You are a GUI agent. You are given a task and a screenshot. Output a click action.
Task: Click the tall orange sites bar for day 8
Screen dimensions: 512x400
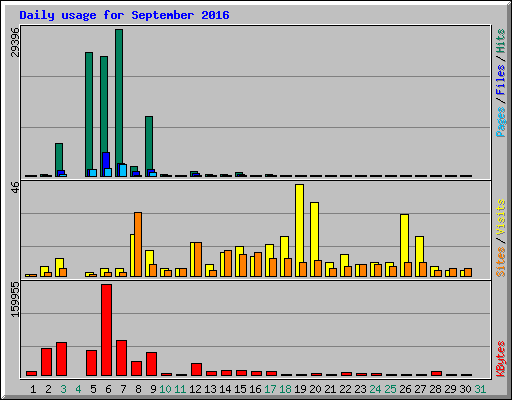point(138,244)
